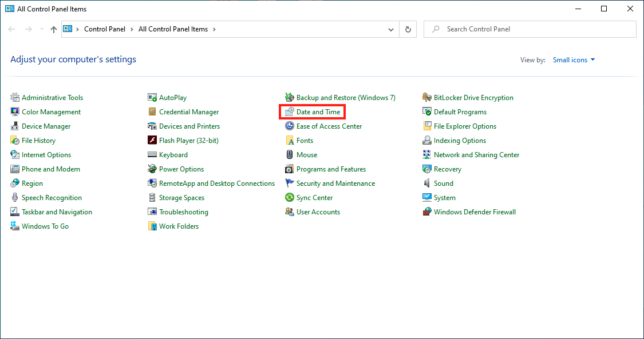
Task: Close the All Control Panel Items window
Action: (630, 9)
